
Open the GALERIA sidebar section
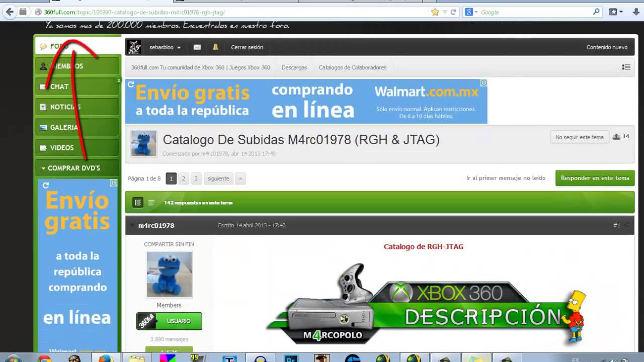[77, 127]
